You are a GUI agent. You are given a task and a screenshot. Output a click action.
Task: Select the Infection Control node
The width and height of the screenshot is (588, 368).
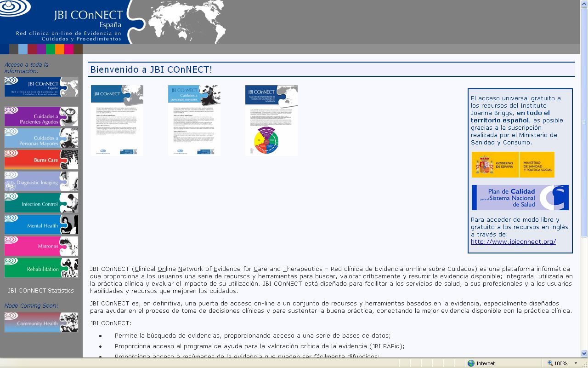click(x=41, y=203)
